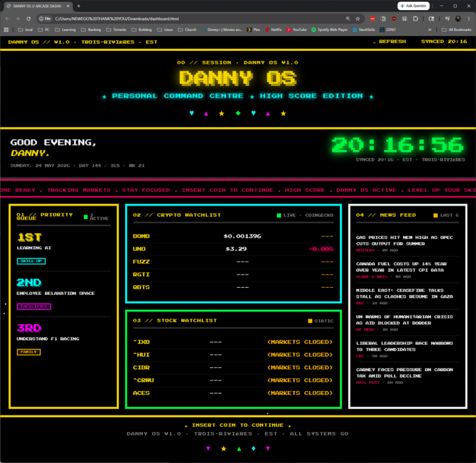The height and width of the screenshot is (463, 476).
Task: Open the red shield blocker extension
Action: tap(394, 19)
